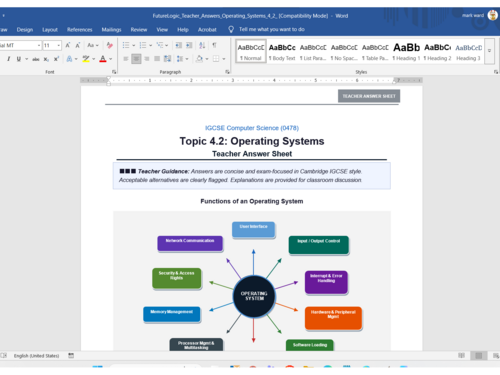Apply paragraph shading with the paint bucket

click(199, 59)
